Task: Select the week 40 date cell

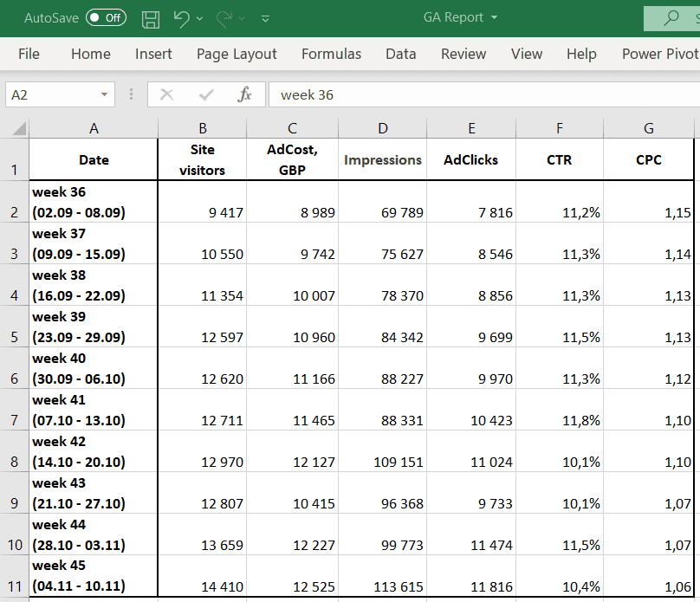Action: point(94,368)
